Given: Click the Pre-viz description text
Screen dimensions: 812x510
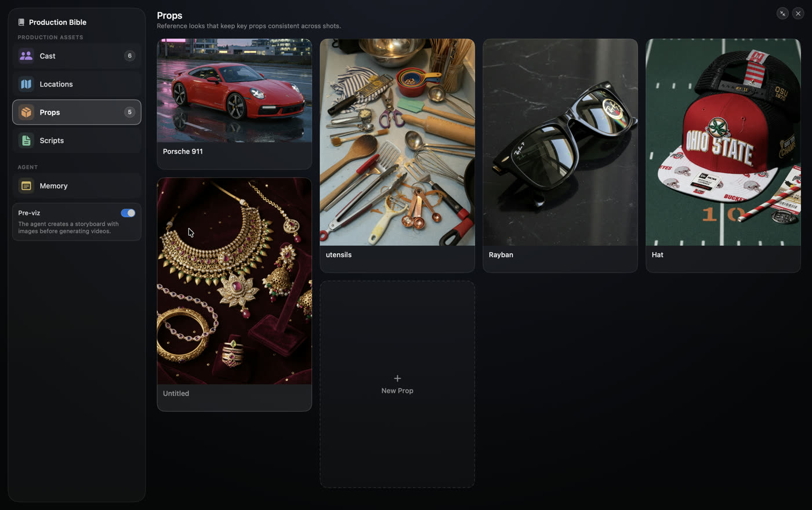Looking at the screenshot, I should click(68, 227).
